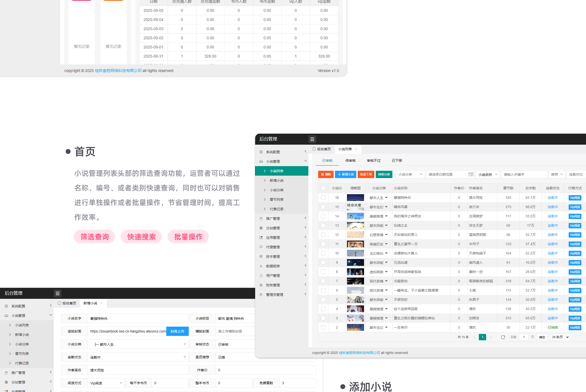
Task: Click the 数据报表 chart icon in sidebar
Action: point(261,266)
